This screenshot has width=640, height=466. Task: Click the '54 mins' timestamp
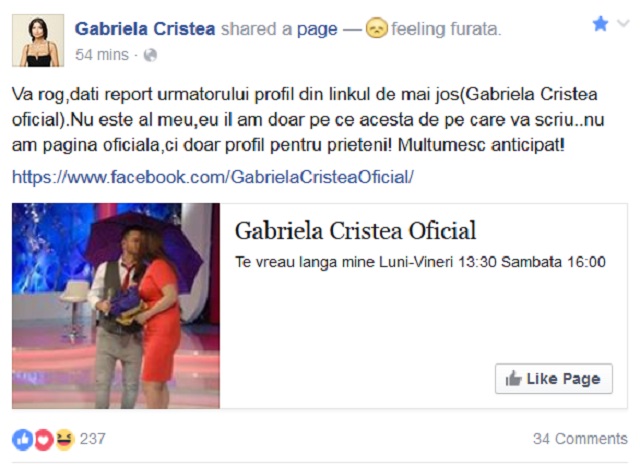(x=102, y=55)
